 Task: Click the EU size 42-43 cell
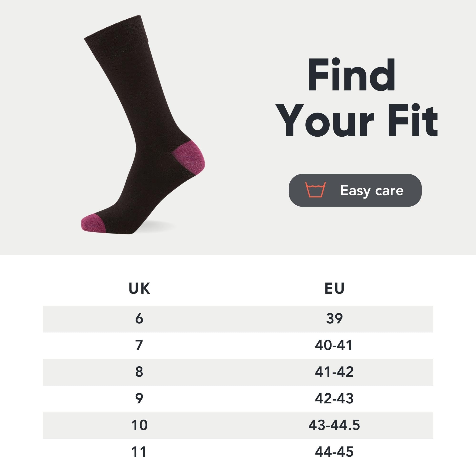(334, 398)
